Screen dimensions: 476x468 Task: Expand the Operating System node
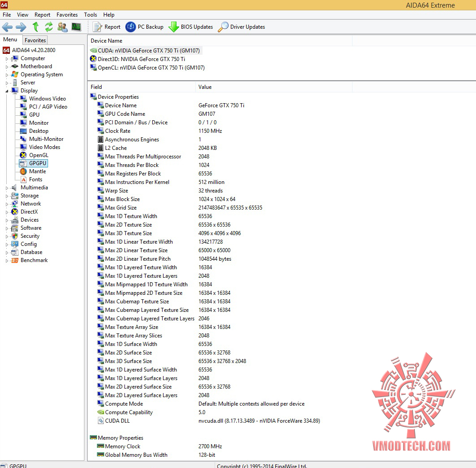[7, 74]
